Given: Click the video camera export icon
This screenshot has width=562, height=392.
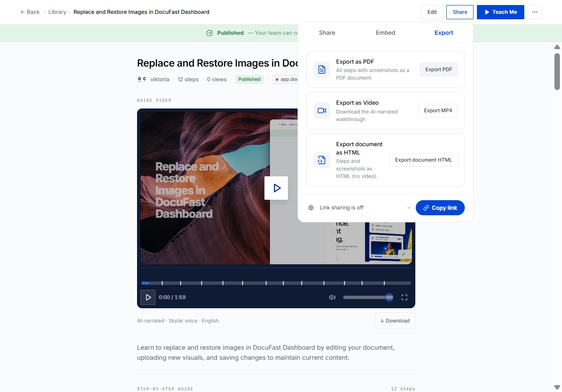Looking at the screenshot, I should click(x=322, y=111).
